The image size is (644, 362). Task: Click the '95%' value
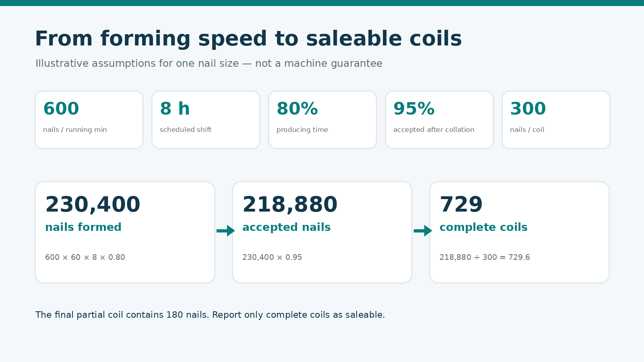[414, 109]
